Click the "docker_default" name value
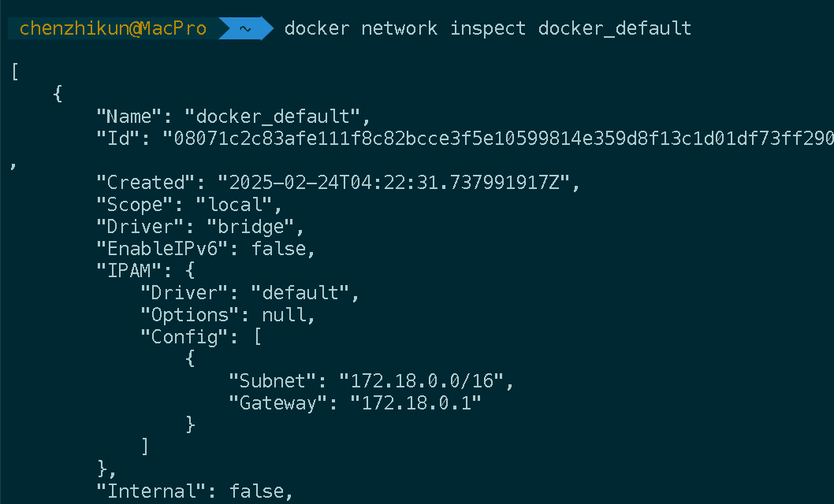This screenshot has height=504, width=834. click(271, 117)
